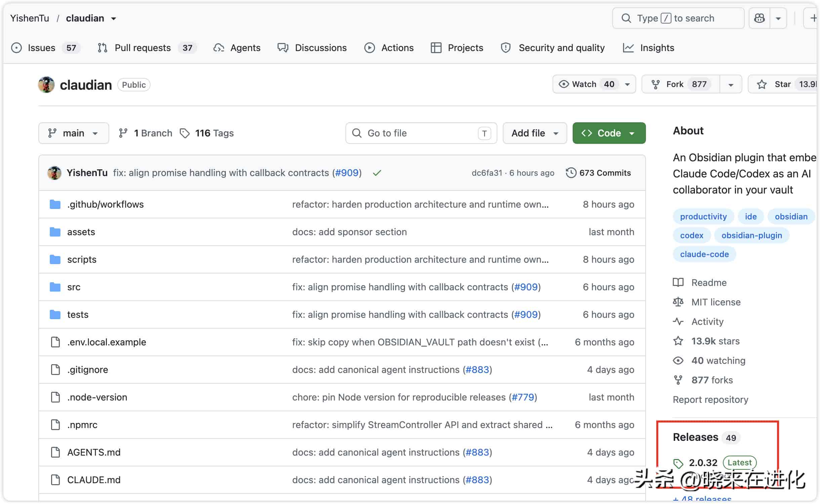The height and width of the screenshot is (504, 820).
Task: Click the green check status icon
Action: coord(377,173)
